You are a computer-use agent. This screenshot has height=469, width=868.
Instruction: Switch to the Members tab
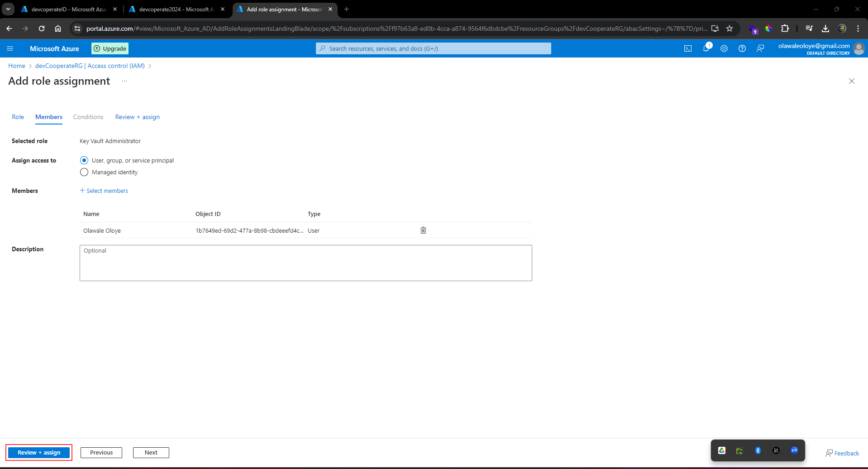(x=49, y=117)
